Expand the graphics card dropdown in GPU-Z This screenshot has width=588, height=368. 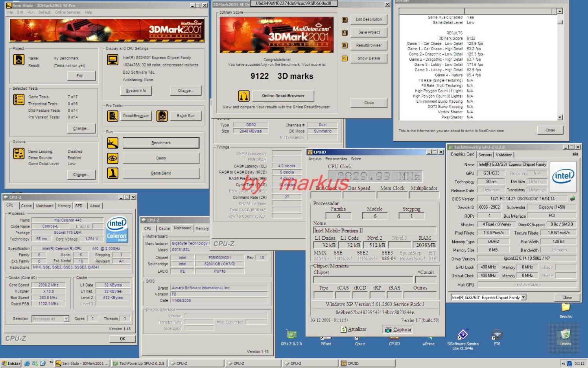pos(523,298)
